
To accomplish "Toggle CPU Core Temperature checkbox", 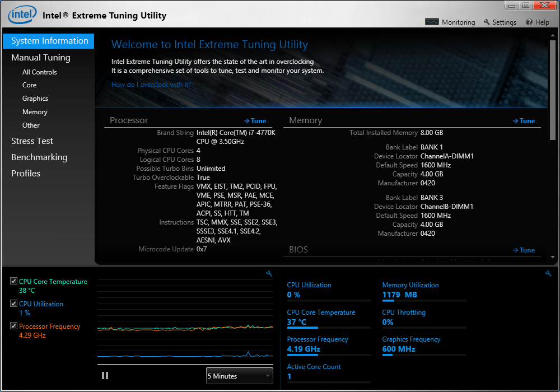I will [13, 281].
